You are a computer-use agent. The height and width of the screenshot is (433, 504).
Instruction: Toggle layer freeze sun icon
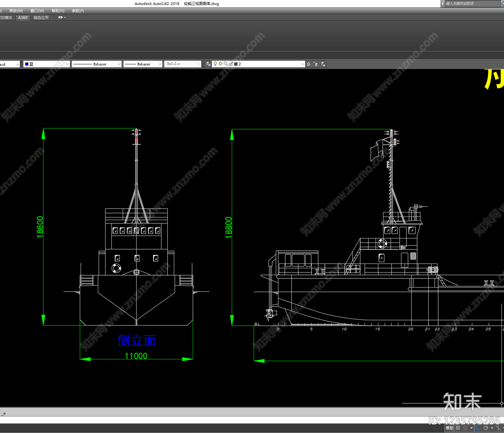click(220, 64)
